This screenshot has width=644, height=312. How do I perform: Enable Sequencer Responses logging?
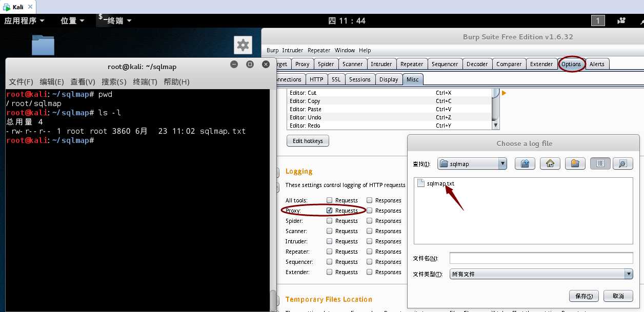(x=370, y=262)
